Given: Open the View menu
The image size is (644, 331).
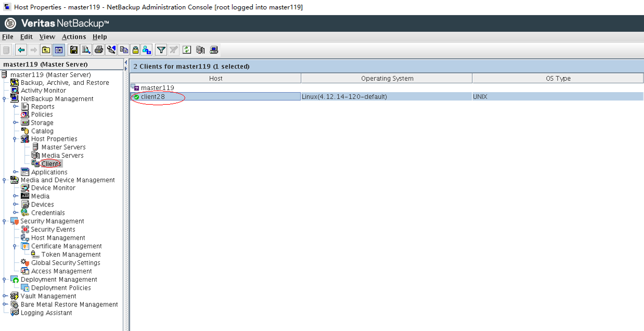Looking at the screenshot, I should [x=47, y=37].
